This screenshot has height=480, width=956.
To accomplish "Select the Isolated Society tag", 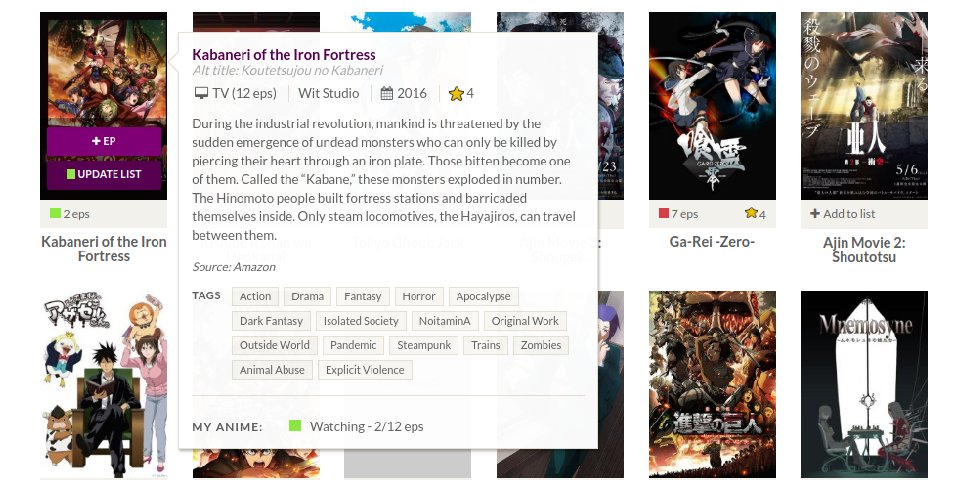I will click(361, 321).
